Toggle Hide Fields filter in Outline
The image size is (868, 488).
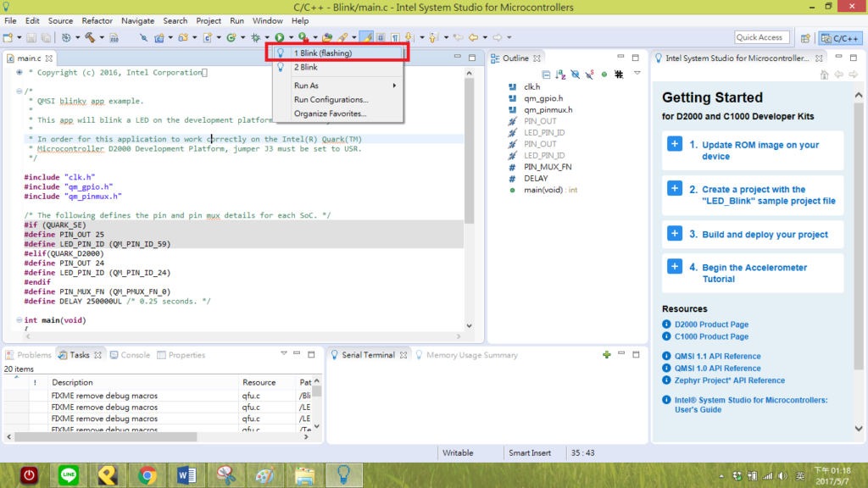click(576, 75)
